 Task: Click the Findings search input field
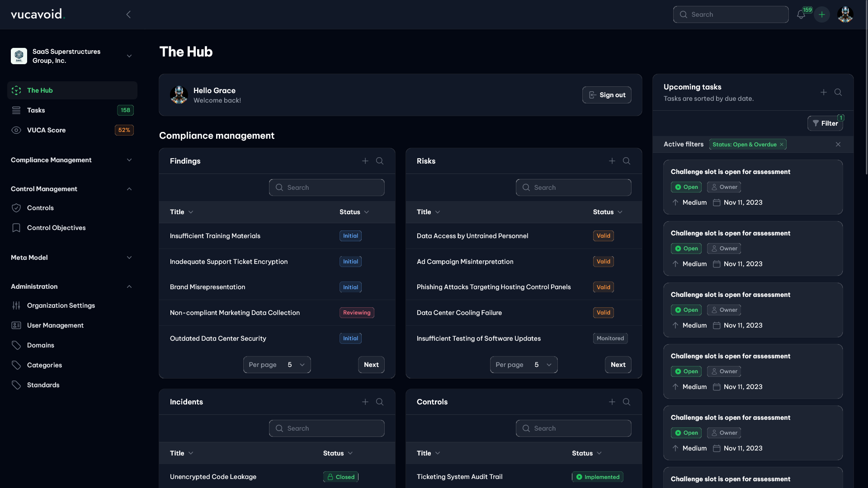[x=326, y=187]
